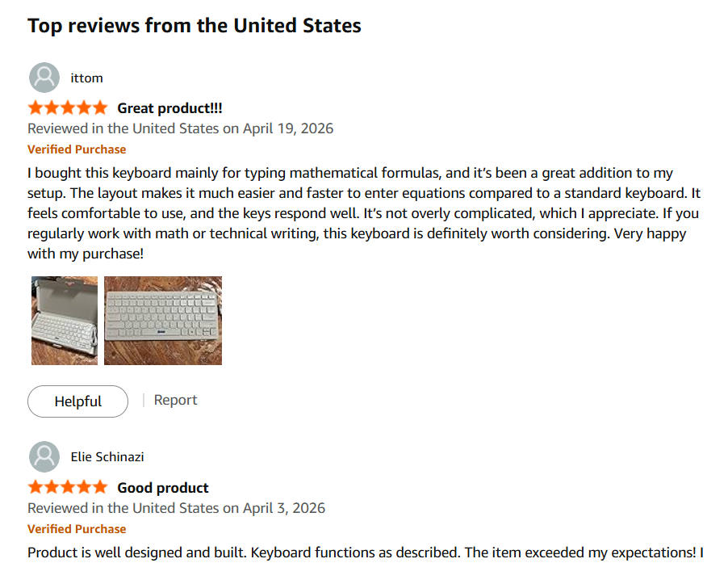Click the star rating on Elie Schinazi's review
The height and width of the screenshot is (563, 728).
(x=68, y=486)
